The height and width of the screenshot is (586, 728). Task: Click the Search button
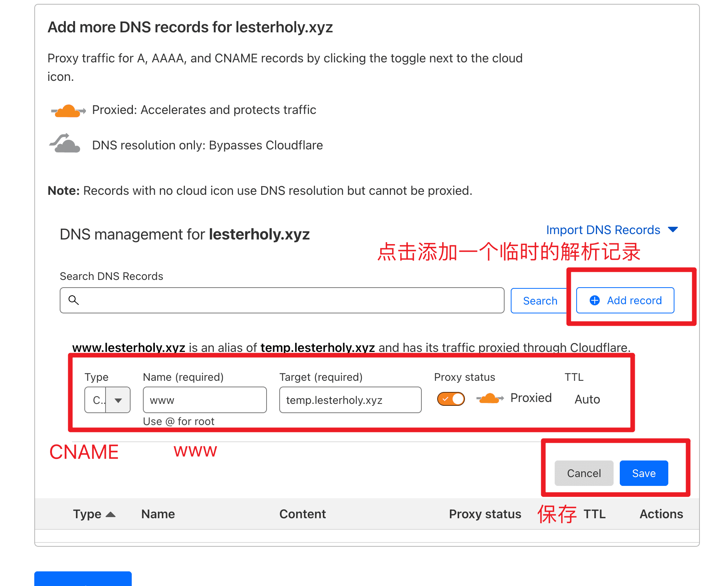[540, 300]
